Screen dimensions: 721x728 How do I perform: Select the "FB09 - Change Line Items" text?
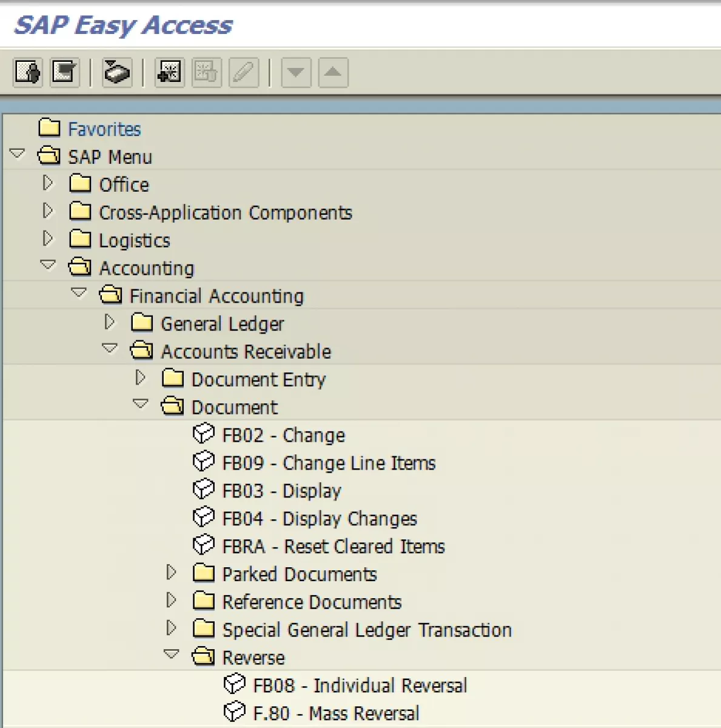click(329, 463)
